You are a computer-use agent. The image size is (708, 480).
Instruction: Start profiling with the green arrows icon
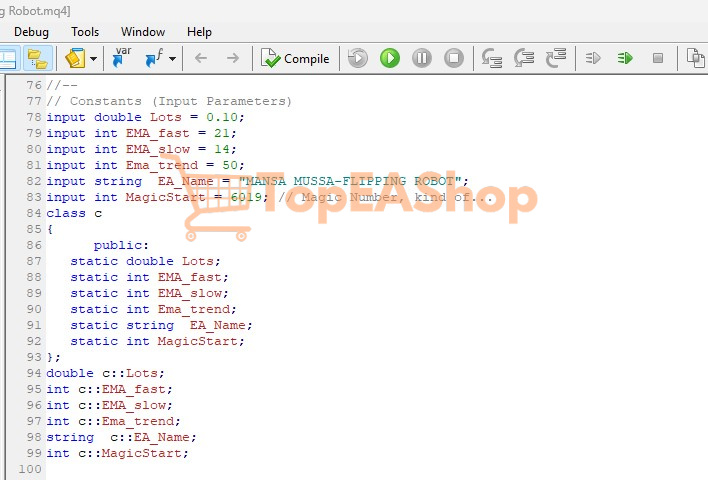(625, 58)
